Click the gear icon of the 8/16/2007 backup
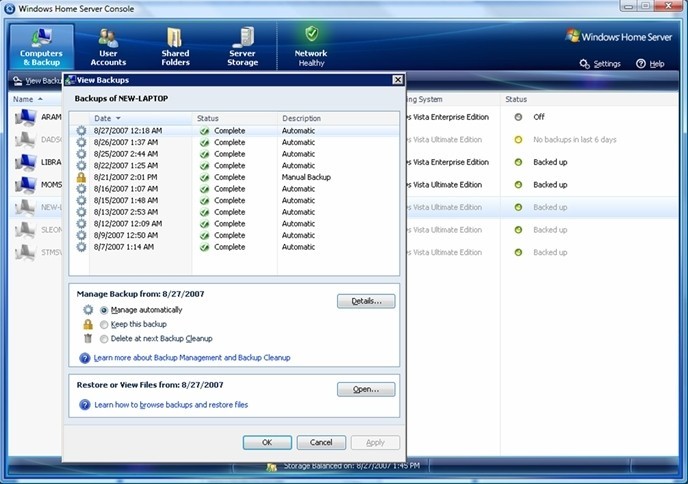688x484 pixels. pos(81,189)
